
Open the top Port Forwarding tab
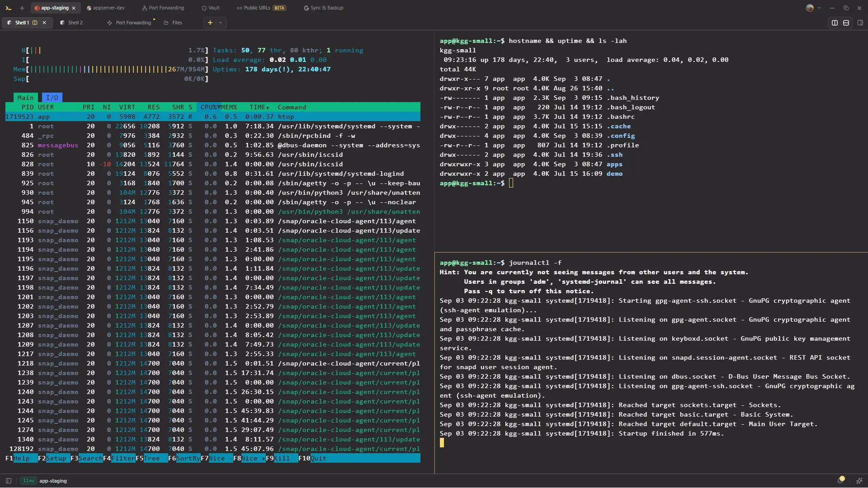tap(163, 8)
